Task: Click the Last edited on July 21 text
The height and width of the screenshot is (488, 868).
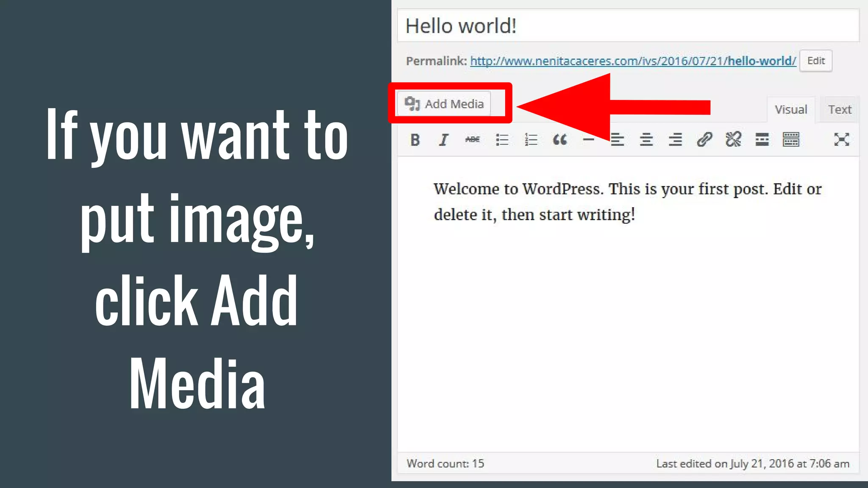Action: (x=753, y=463)
